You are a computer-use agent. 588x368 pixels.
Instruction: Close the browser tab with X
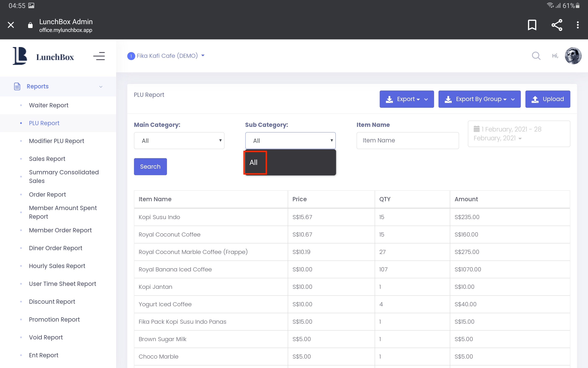(11, 25)
